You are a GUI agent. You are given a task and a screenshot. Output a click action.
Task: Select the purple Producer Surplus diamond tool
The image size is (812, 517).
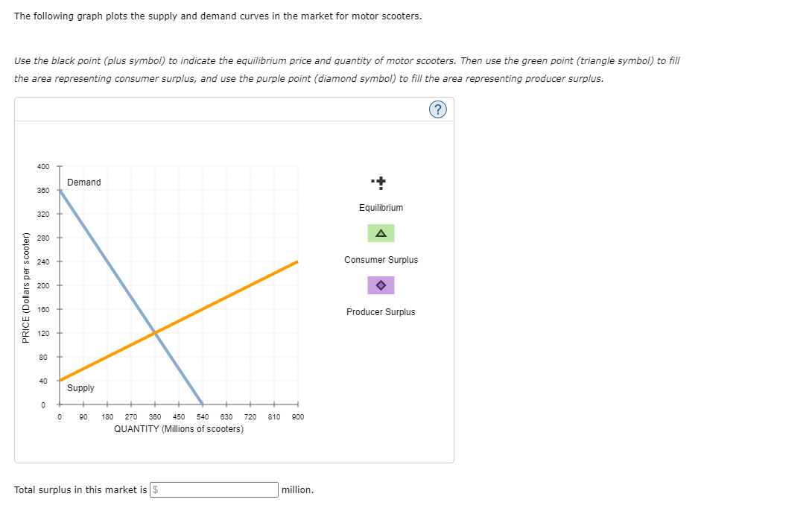381,285
